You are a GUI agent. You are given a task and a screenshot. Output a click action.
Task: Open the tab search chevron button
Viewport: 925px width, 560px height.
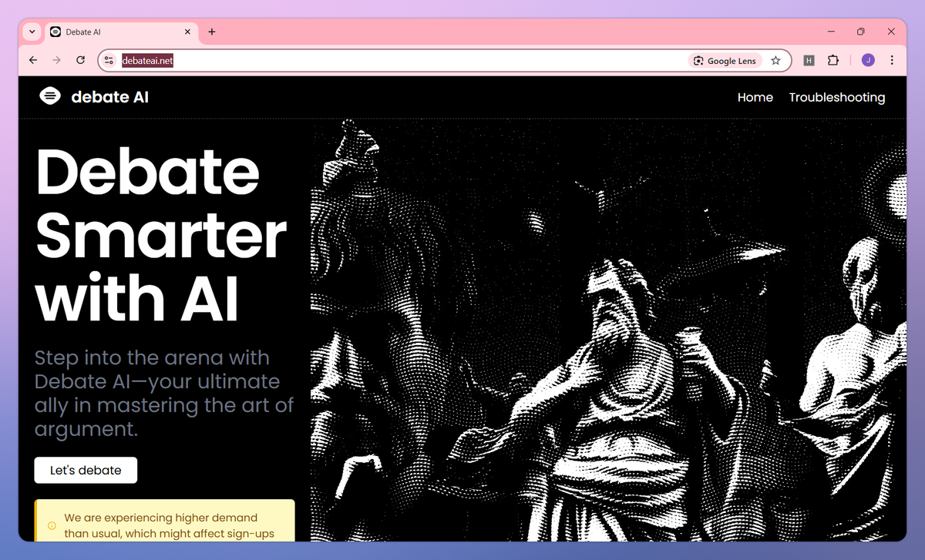tap(32, 32)
